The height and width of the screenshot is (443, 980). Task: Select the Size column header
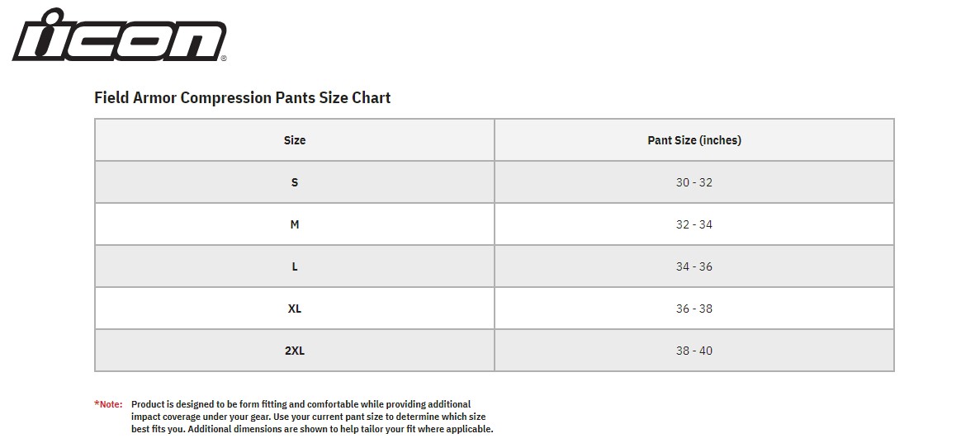(x=295, y=140)
